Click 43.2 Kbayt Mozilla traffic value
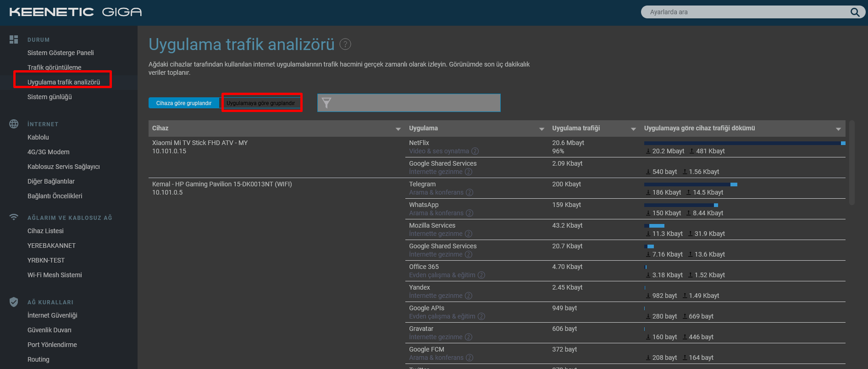 tap(567, 225)
